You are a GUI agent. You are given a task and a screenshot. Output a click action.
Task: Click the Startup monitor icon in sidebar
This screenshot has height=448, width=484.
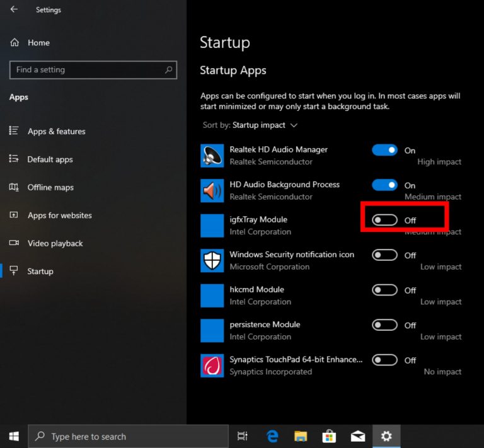[14, 270]
